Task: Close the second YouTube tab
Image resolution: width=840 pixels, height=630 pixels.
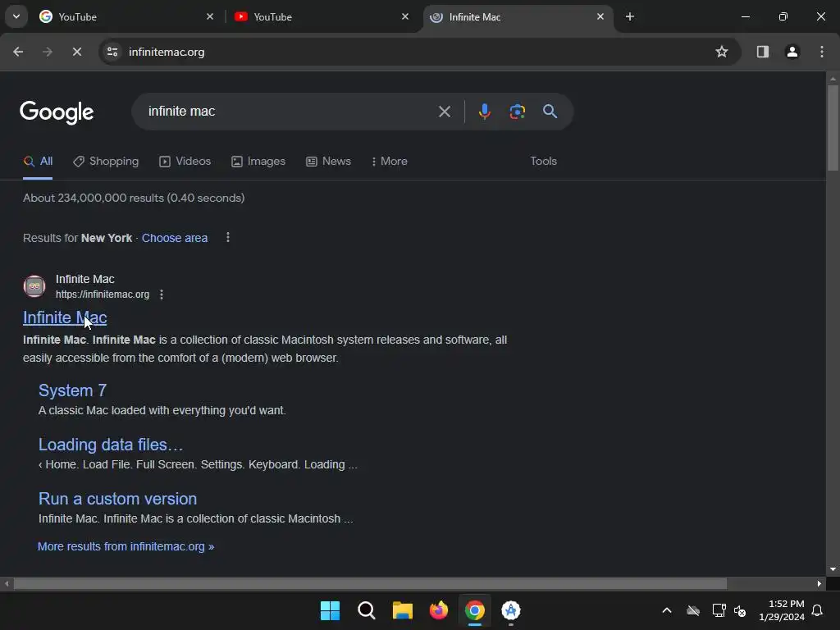Action: click(x=405, y=16)
